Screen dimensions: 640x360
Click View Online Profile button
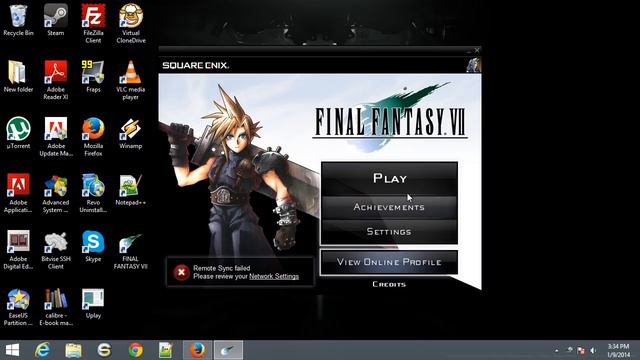click(x=389, y=262)
